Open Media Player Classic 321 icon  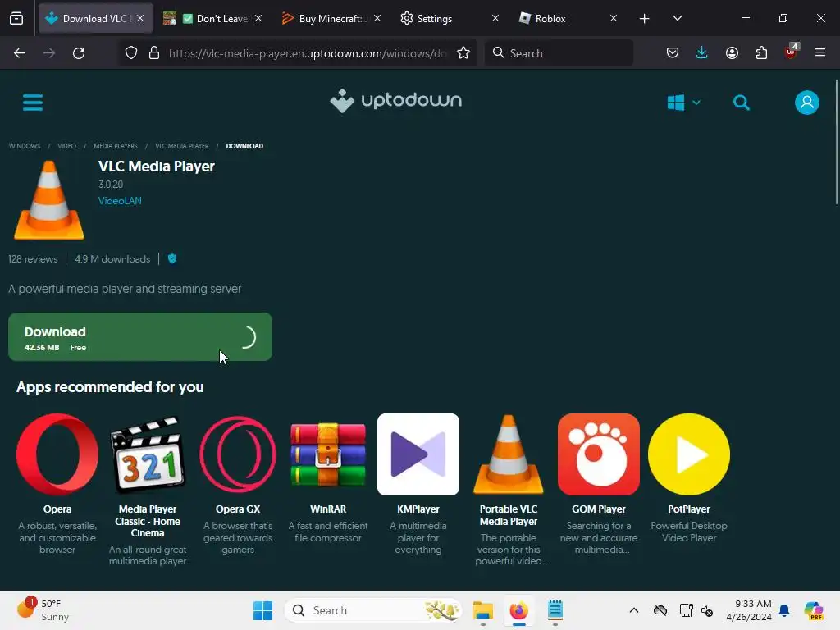pyautogui.click(x=148, y=454)
